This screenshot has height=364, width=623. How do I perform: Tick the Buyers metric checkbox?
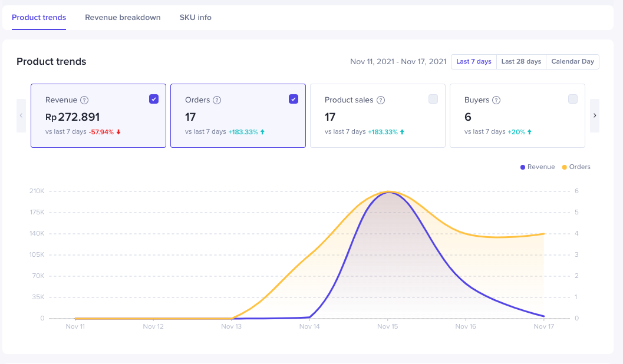[x=573, y=99]
